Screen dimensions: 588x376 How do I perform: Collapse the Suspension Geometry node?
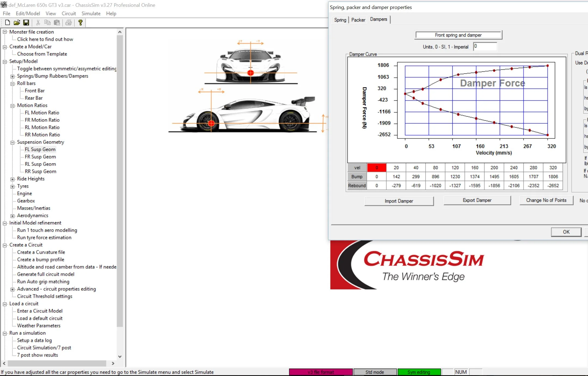(x=13, y=142)
